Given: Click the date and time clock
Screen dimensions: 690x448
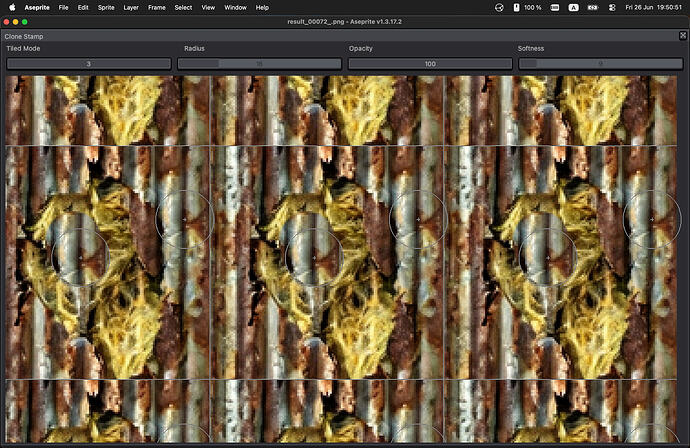Looking at the screenshot, I should click(653, 7).
